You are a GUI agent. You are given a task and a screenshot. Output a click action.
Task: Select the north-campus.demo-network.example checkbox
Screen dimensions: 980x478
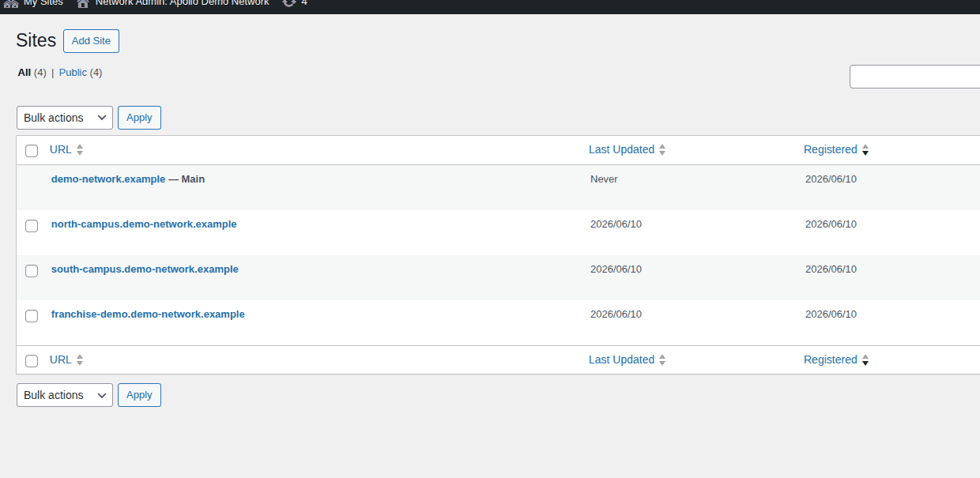[x=32, y=226]
